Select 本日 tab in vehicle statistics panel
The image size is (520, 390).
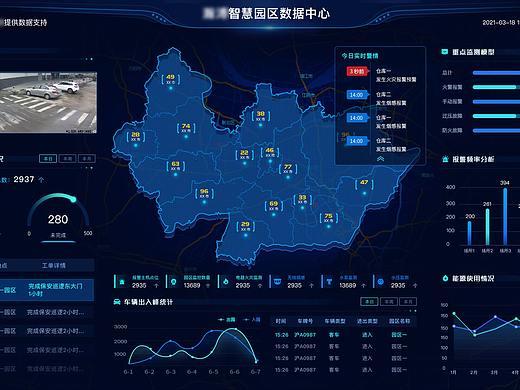[369, 301]
